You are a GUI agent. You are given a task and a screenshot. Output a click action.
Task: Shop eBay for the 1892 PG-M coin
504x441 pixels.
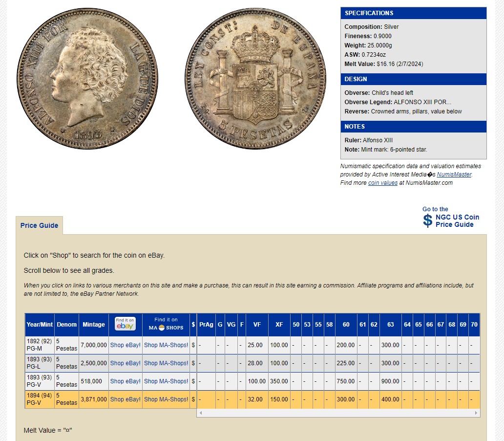tap(125, 345)
